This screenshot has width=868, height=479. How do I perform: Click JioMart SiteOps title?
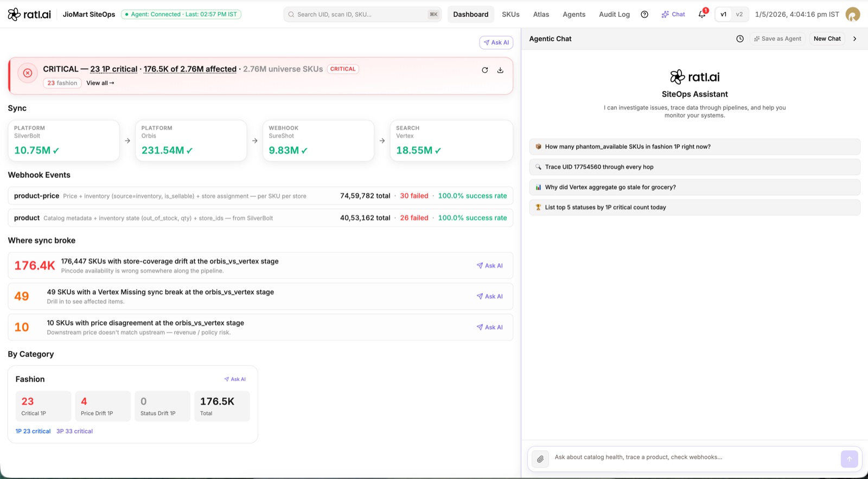click(x=89, y=15)
